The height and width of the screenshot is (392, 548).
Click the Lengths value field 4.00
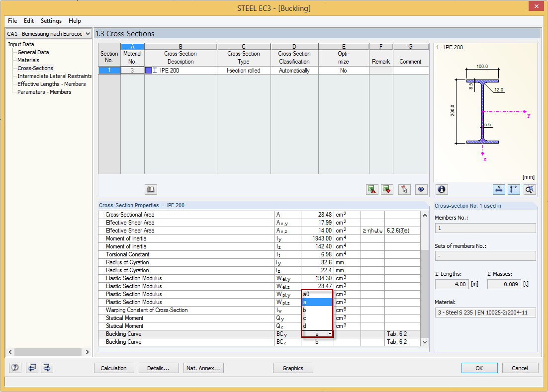(452, 284)
